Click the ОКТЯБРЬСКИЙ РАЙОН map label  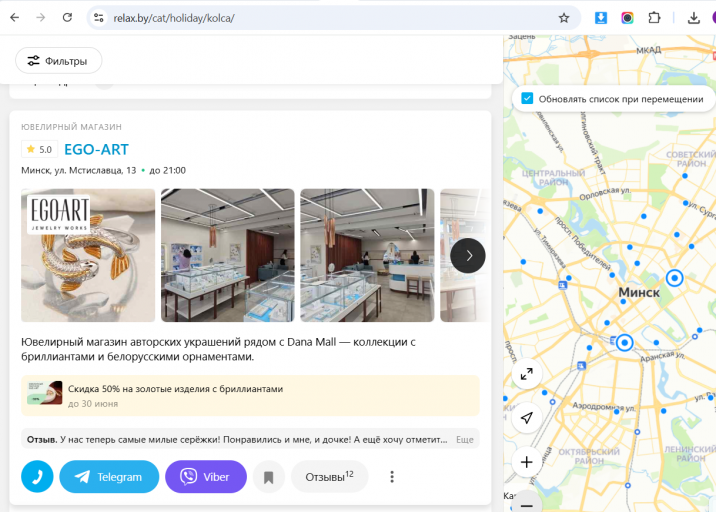pyautogui.click(x=589, y=456)
